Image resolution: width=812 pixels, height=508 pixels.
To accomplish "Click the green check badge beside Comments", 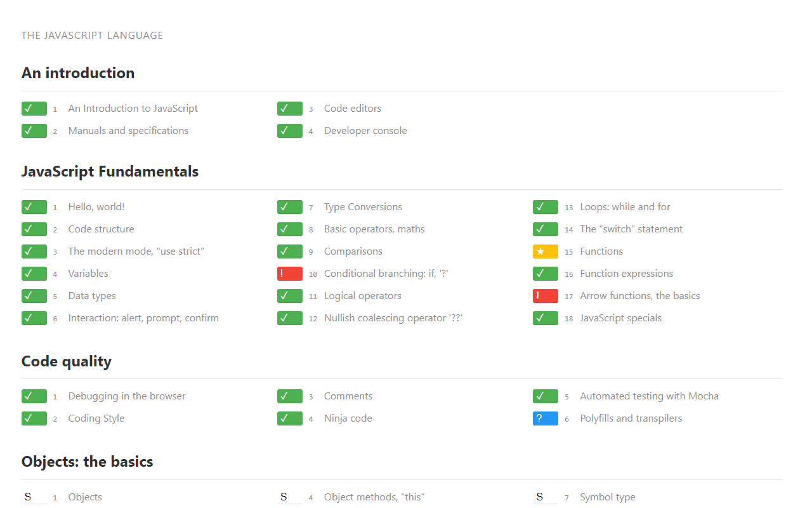I will pos(290,396).
